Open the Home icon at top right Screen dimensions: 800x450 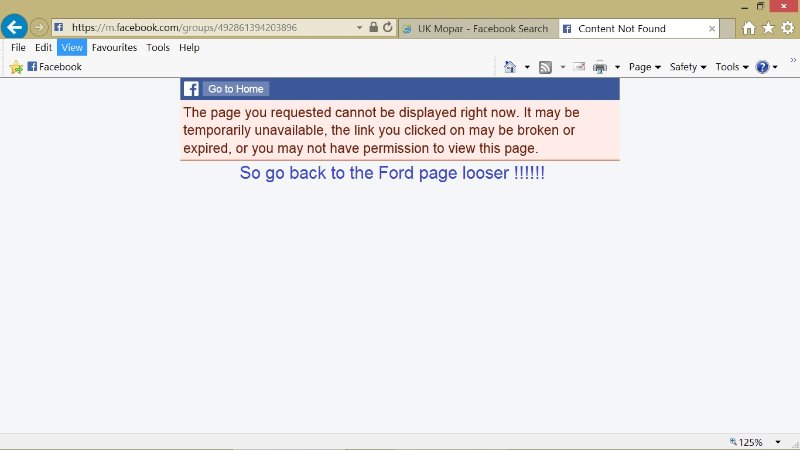(749, 29)
